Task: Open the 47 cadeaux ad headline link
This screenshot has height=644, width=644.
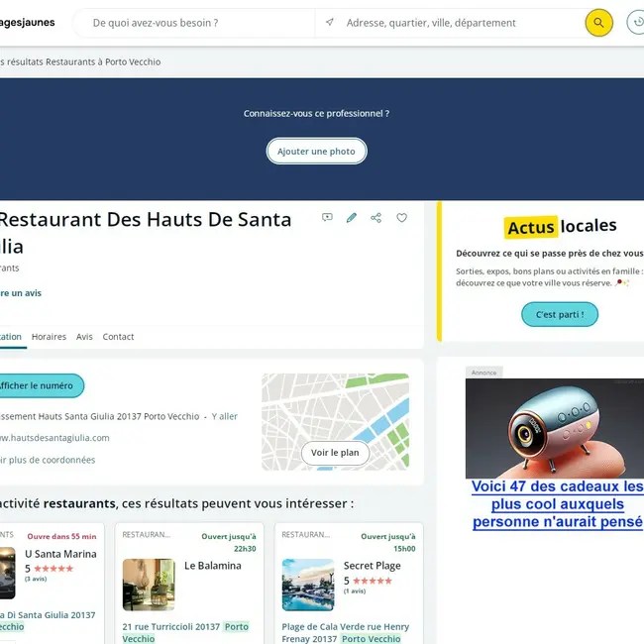Action: pyautogui.click(x=558, y=504)
